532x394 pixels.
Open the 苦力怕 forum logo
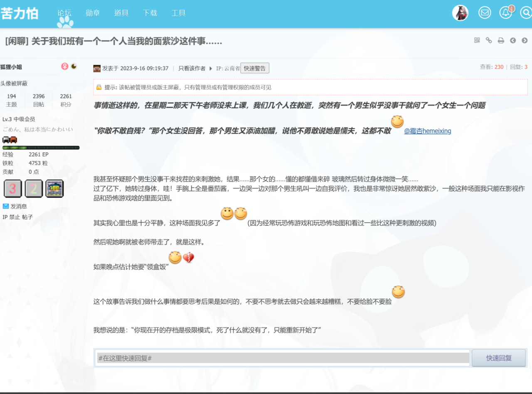20,13
